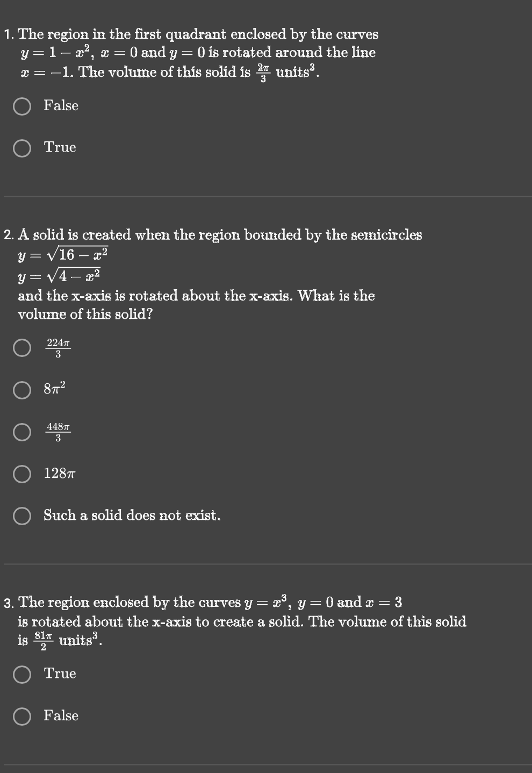Select False for question 3
Image resolution: width=532 pixels, height=773 pixels.
pos(22,716)
